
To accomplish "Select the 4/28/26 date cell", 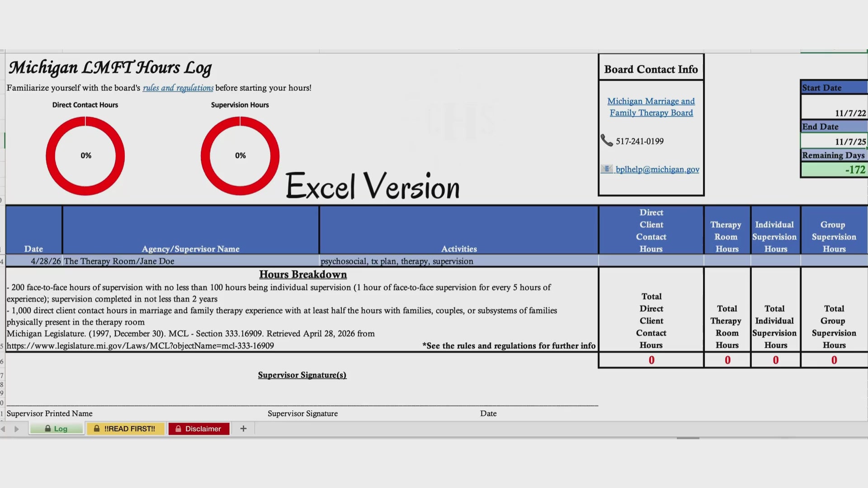I will [34, 261].
